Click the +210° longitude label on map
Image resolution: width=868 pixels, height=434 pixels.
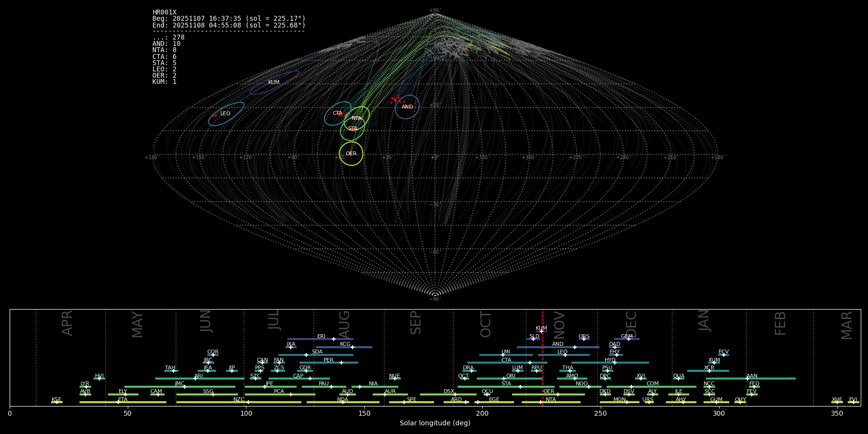click(670, 158)
